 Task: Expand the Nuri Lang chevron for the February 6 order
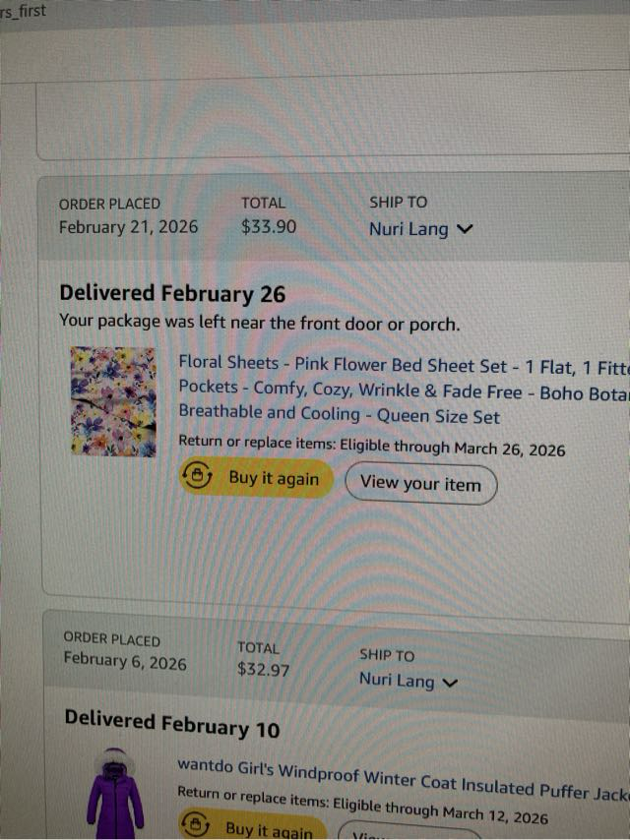click(x=452, y=682)
